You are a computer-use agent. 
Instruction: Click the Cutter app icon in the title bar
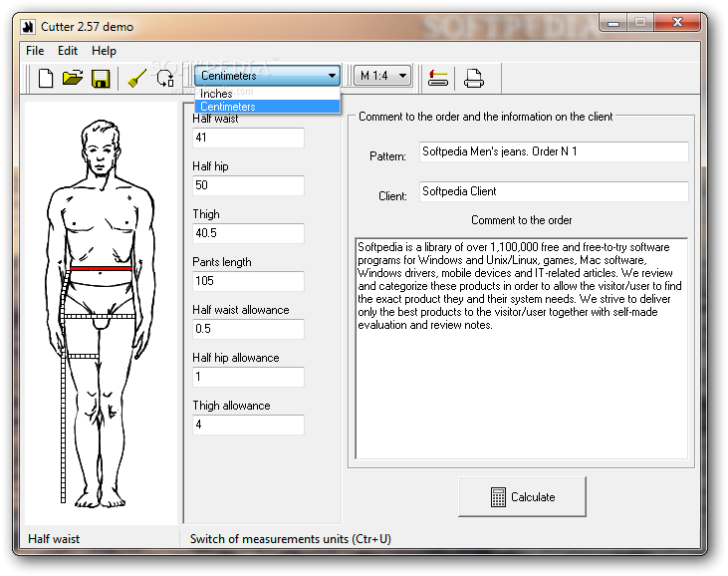click(x=28, y=27)
